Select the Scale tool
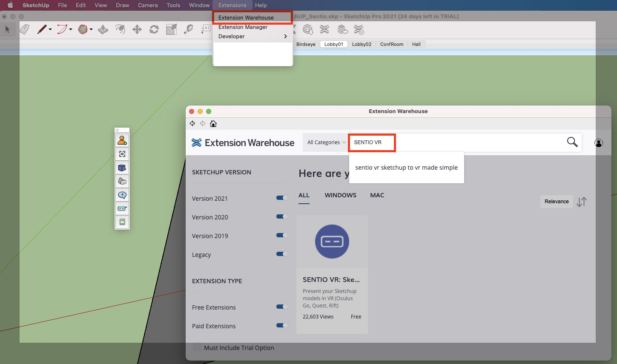The width and height of the screenshot is (617, 364). (x=172, y=29)
